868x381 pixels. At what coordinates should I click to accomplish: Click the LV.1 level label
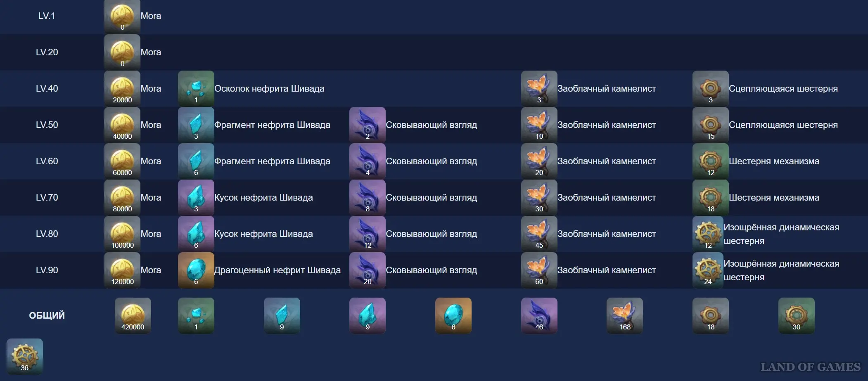47,16
